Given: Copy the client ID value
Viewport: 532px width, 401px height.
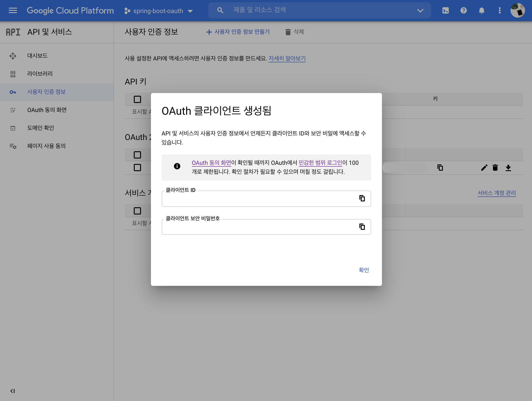Looking at the screenshot, I should [362, 198].
